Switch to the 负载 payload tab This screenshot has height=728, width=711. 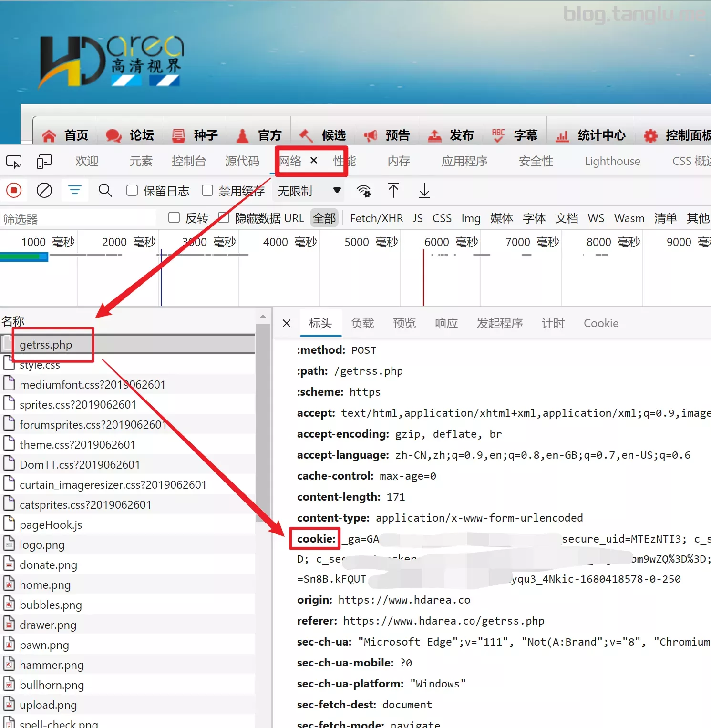(x=362, y=323)
